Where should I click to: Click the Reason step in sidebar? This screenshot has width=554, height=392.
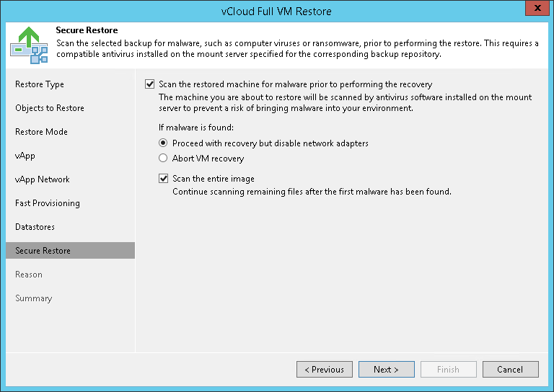(29, 275)
